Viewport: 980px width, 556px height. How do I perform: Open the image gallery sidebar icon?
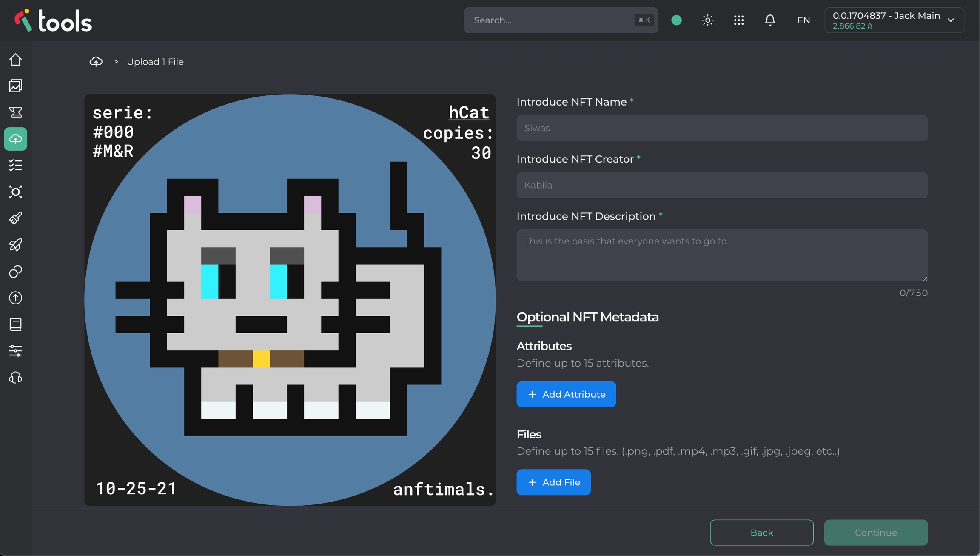[16, 86]
